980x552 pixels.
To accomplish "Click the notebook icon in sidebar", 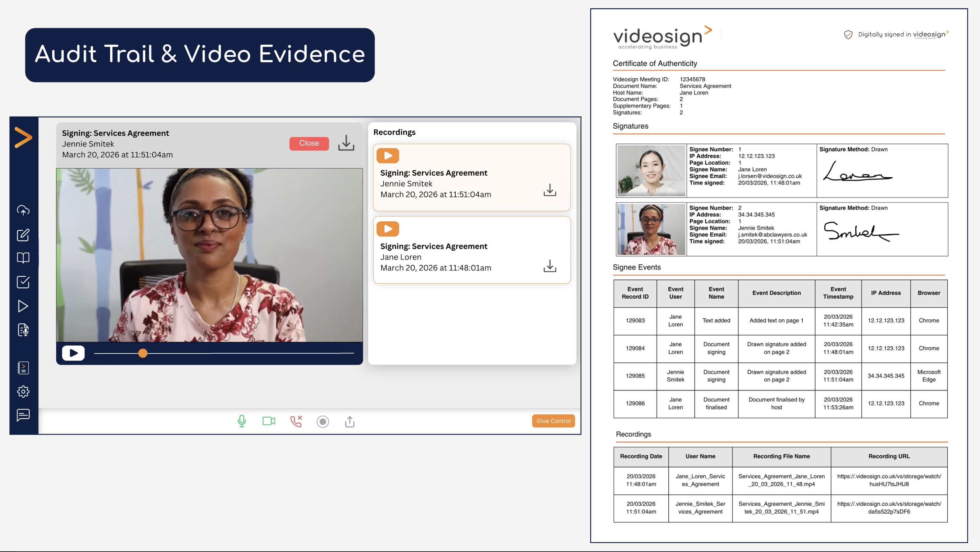I will pyautogui.click(x=23, y=368).
